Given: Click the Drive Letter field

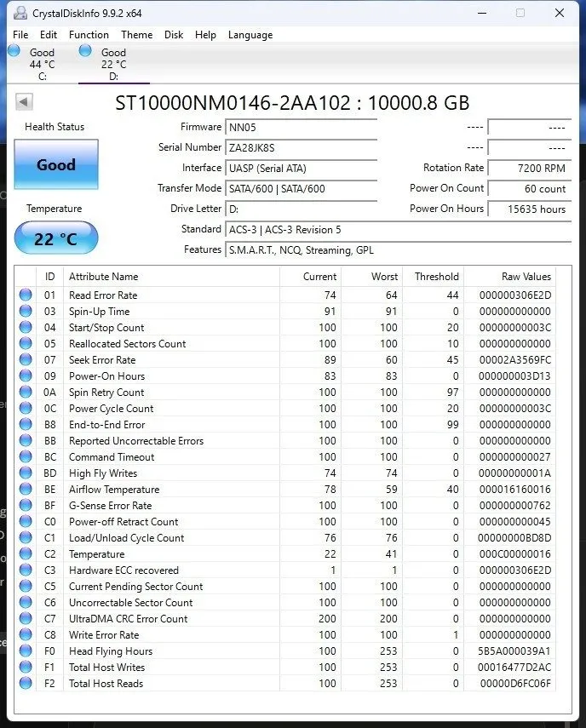Looking at the screenshot, I should coord(301,209).
